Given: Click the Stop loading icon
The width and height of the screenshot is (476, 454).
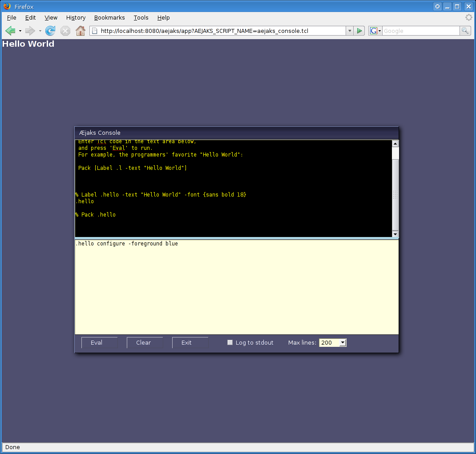Looking at the screenshot, I should point(65,31).
